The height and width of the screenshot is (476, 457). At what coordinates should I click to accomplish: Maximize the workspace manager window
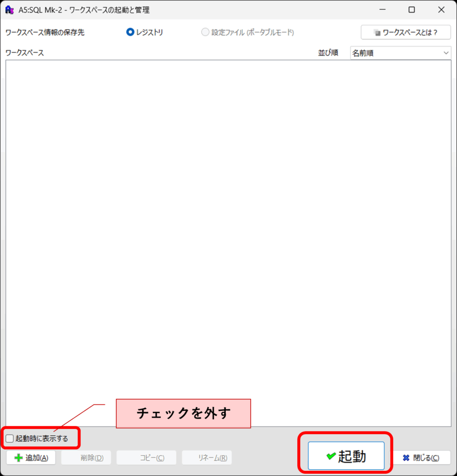[x=411, y=10]
